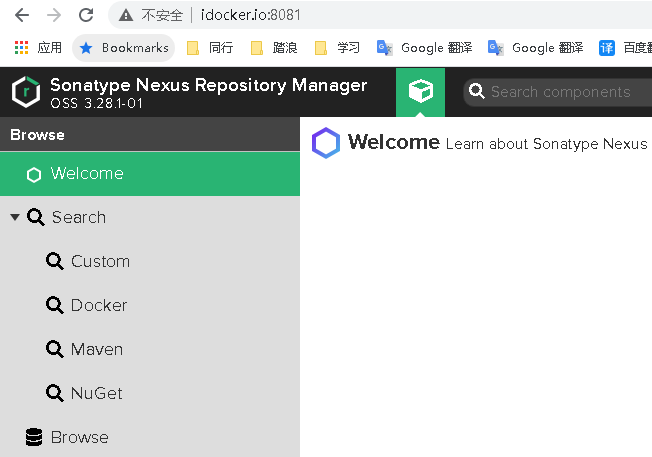Open the Bookmarks folder label
Viewport: 652px width, 457px height.
[135, 48]
